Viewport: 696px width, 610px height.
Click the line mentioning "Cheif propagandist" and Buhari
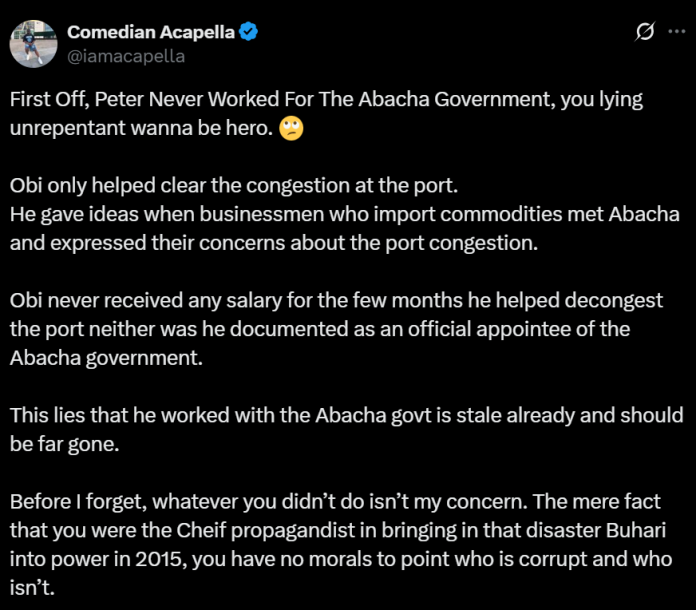click(338, 531)
